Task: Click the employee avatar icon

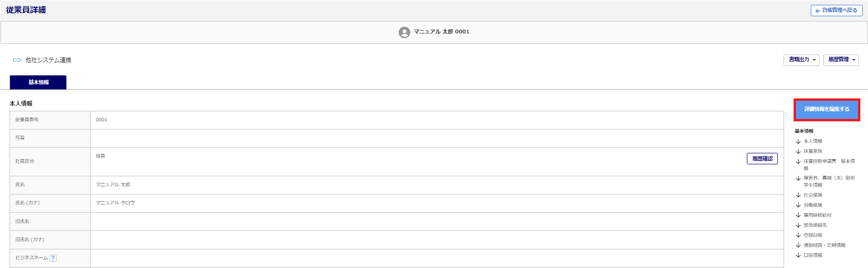Action: point(404,32)
